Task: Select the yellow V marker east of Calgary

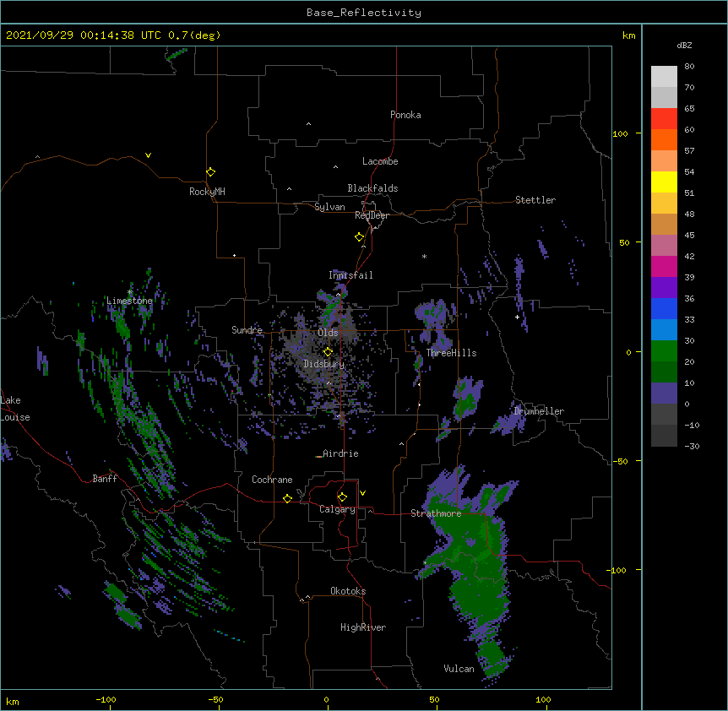Action: pyautogui.click(x=362, y=493)
